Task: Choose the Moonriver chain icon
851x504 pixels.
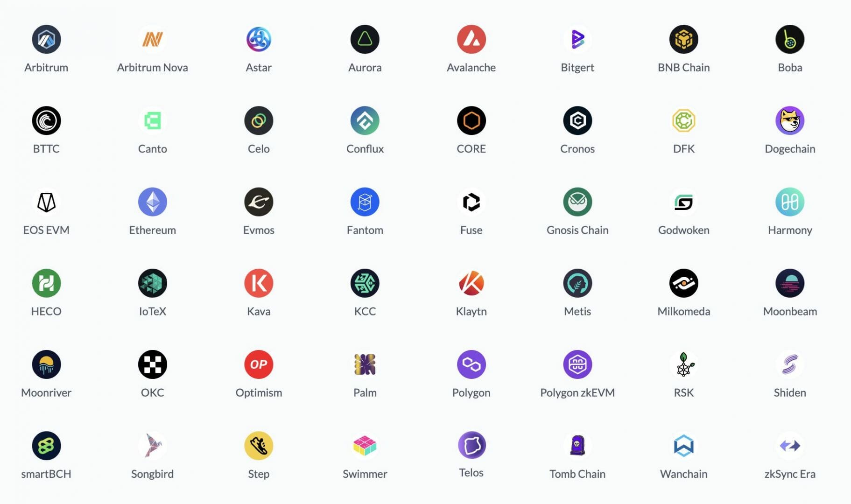Action: point(46,364)
